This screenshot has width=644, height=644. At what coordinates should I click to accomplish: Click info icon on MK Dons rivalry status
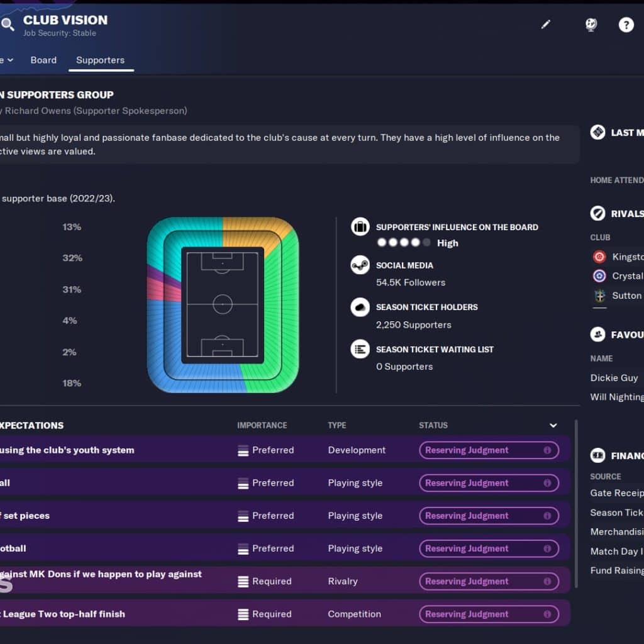click(547, 581)
